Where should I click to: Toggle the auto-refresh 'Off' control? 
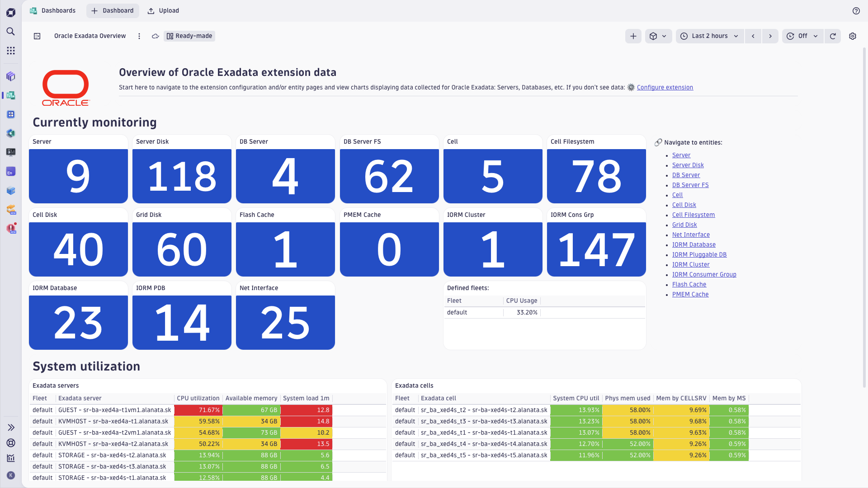pos(802,36)
